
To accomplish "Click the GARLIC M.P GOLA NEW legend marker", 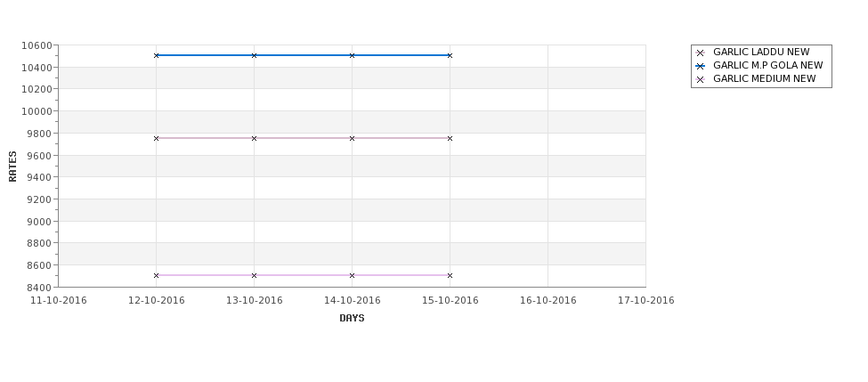I will tap(700, 66).
